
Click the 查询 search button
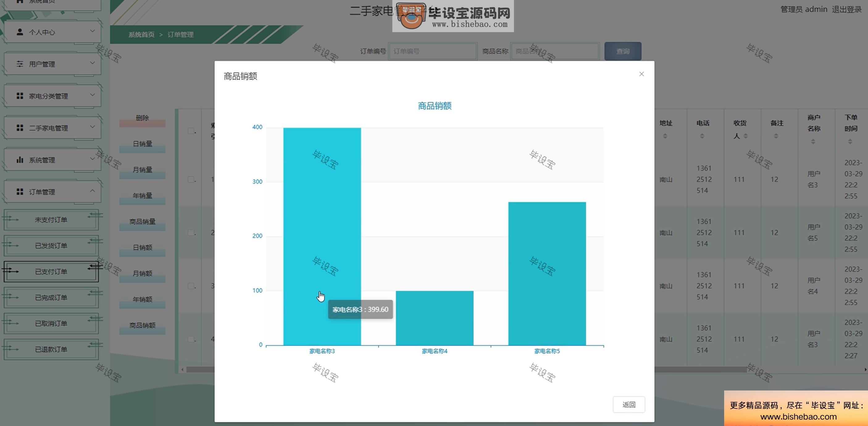click(x=623, y=51)
